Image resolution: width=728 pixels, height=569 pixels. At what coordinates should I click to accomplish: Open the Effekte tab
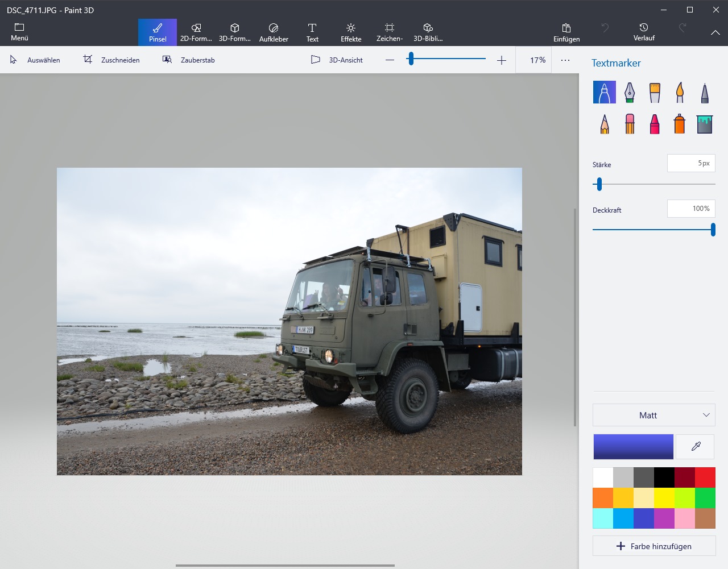tap(351, 32)
